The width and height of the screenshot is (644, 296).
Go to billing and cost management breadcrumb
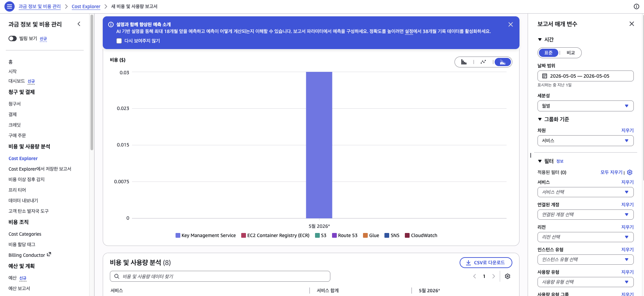point(39,6)
